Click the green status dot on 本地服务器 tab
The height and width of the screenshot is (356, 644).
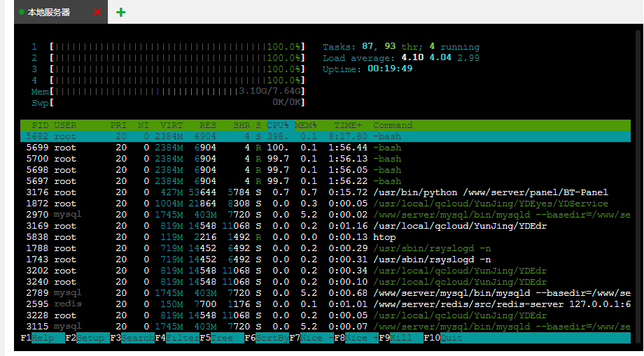(22, 13)
